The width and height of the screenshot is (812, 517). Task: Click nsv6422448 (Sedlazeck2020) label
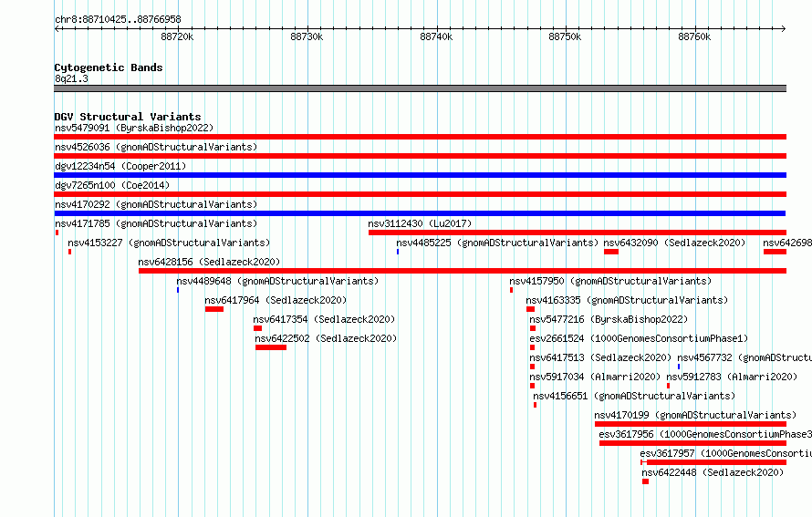713,472
